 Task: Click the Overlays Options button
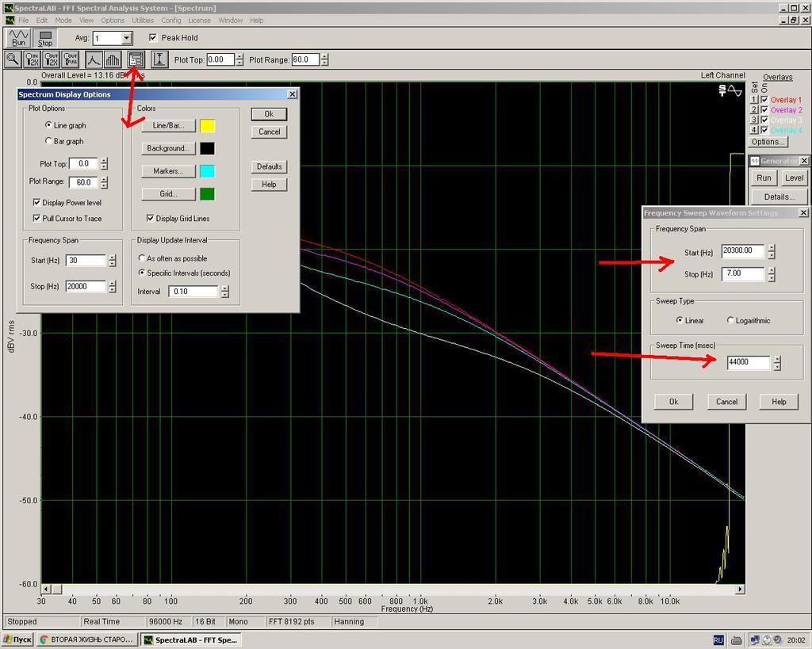768,142
